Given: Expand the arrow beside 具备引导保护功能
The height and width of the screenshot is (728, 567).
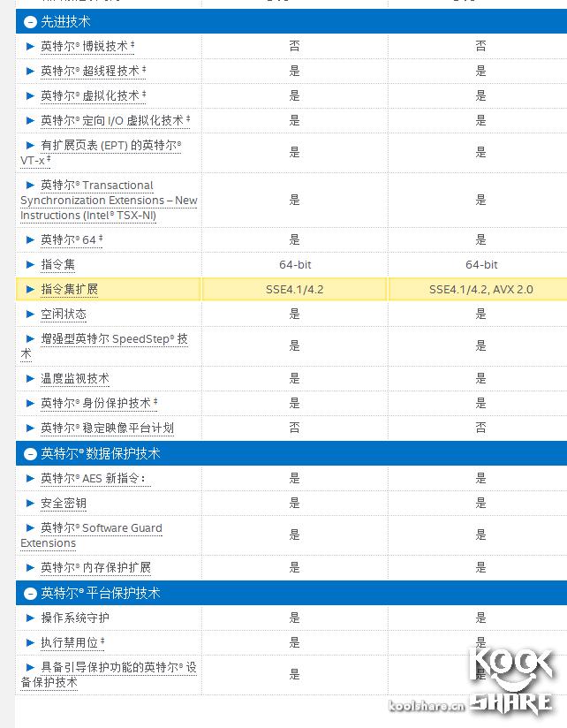Looking at the screenshot, I should 30,667.
